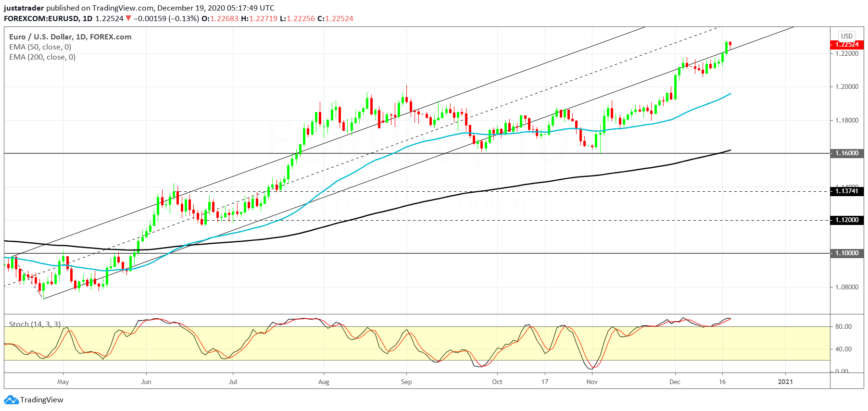Click the Nov label on time axis
This screenshot has height=411, width=868.
pyautogui.click(x=592, y=382)
